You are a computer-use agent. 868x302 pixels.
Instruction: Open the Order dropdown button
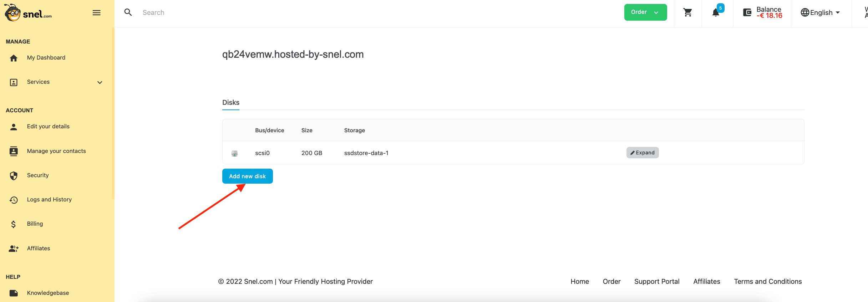645,12
